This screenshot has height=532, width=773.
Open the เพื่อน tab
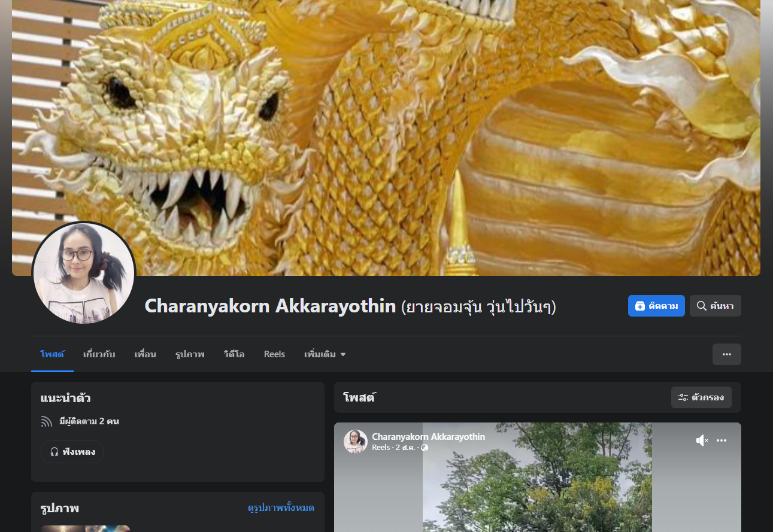click(145, 354)
